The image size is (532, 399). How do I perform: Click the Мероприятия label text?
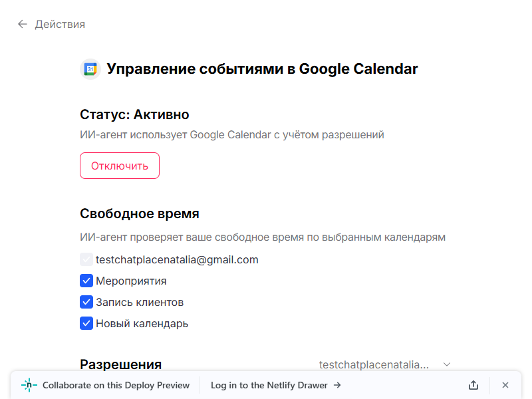pyautogui.click(x=131, y=281)
